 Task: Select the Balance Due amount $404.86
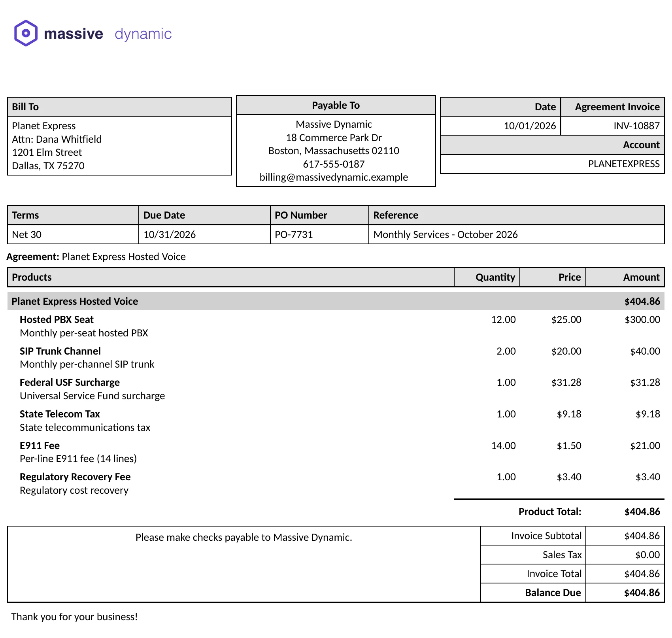pos(642,593)
